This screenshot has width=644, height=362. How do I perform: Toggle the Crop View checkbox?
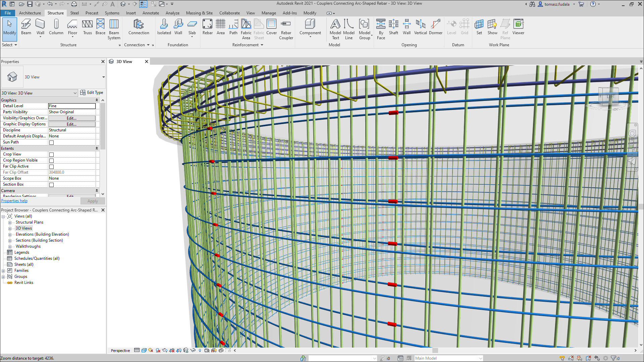tap(52, 155)
